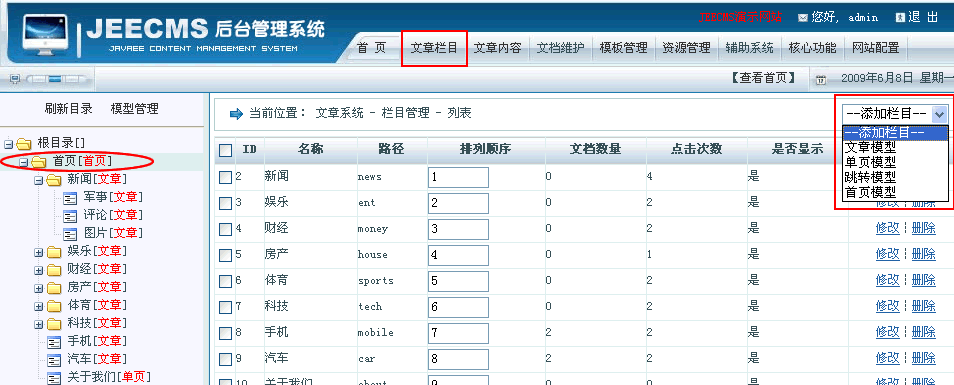Viewport: 954px width, 385px height.
Task: Click the blue arrow icon before 当前位置
Action: coord(236,114)
